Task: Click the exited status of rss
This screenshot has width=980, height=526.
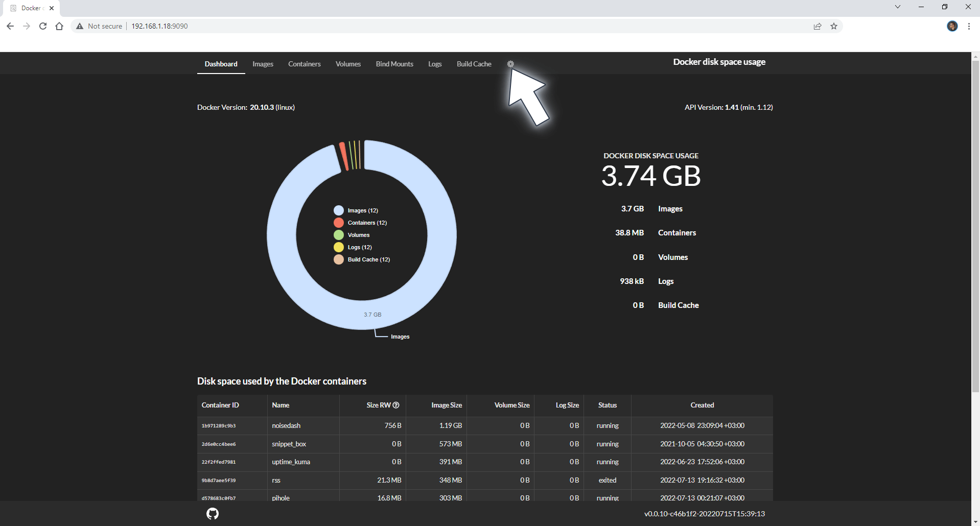Action: coord(608,480)
